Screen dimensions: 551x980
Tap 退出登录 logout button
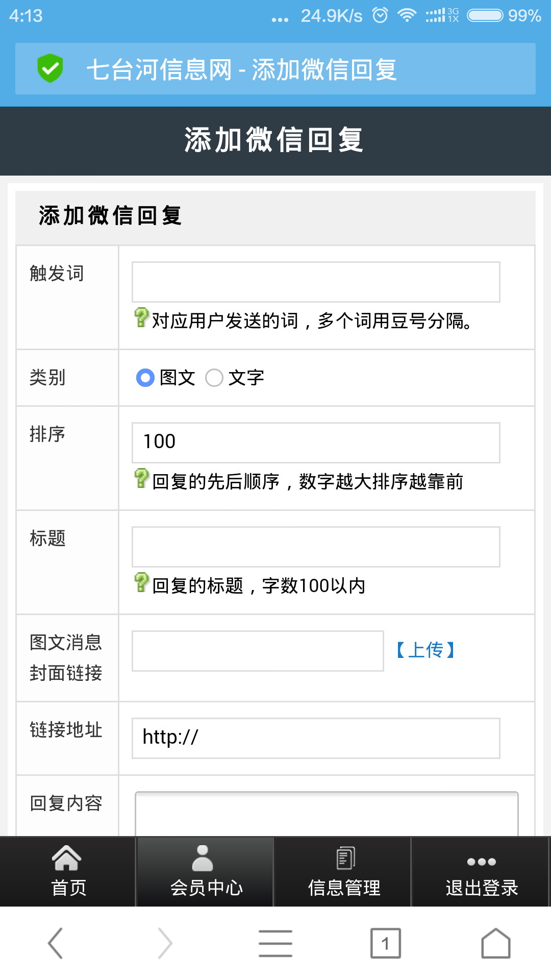point(481,872)
